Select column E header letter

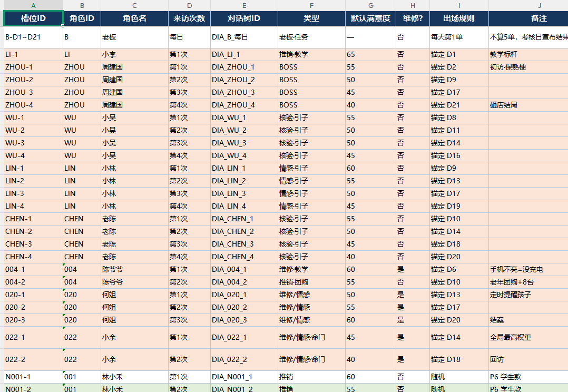click(x=244, y=5)
